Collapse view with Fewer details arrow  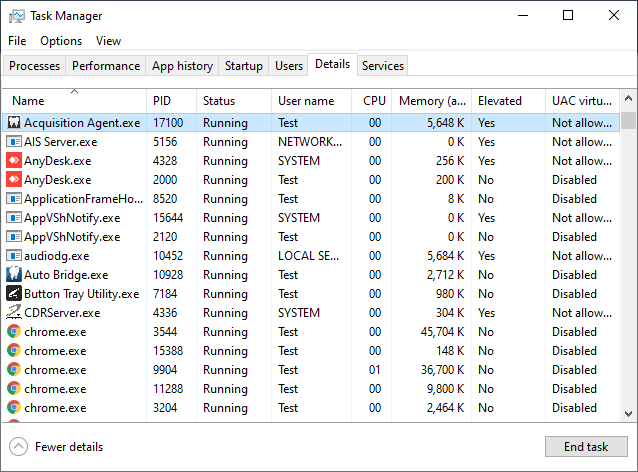pyautogui.click(x=18, y=447)
